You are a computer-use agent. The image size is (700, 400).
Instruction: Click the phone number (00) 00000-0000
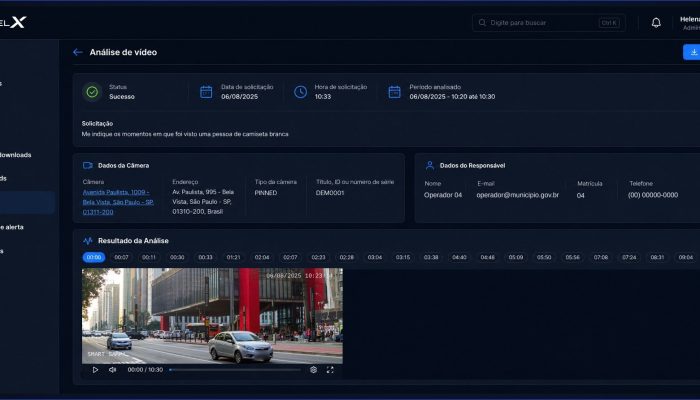(653, 195)
